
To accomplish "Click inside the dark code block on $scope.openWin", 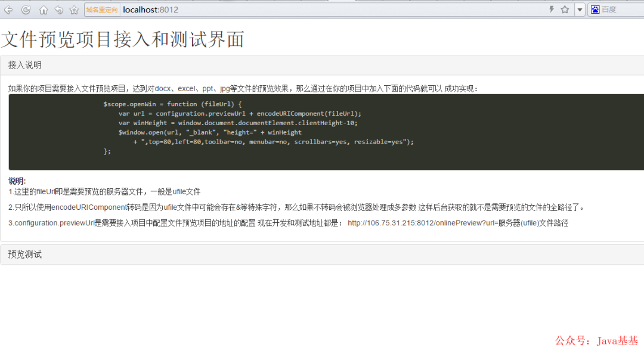I will click(172, 104).
